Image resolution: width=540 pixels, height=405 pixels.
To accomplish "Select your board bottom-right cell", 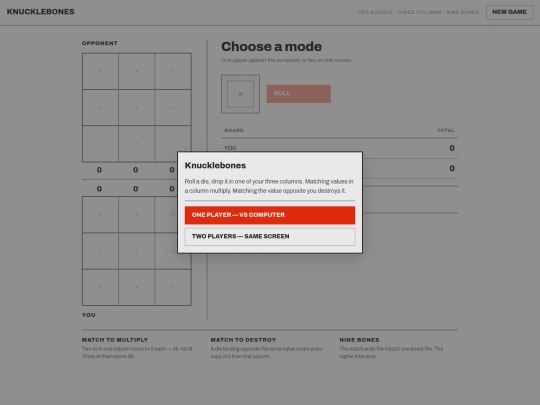I will click(x=173, y=287).
